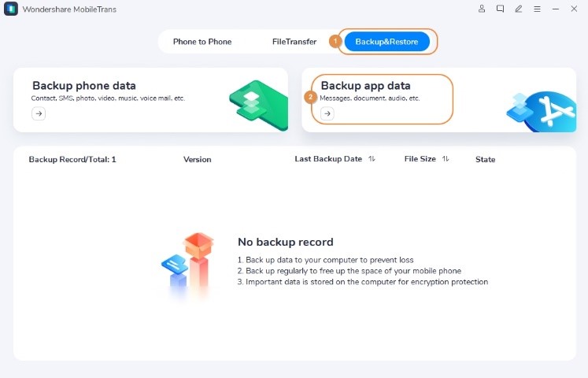
Task: Click the Wondershare MobileTrans logo icon
Action: pos(11,9)
